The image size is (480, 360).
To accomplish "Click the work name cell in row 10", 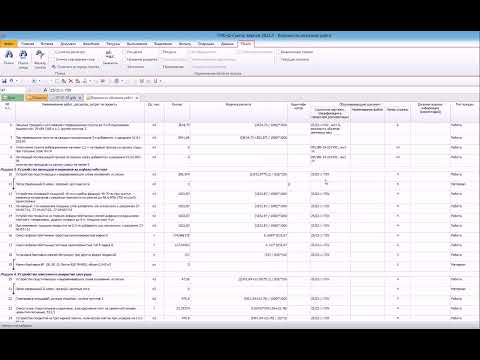I will pyautogui.click(x=80, y=174).
